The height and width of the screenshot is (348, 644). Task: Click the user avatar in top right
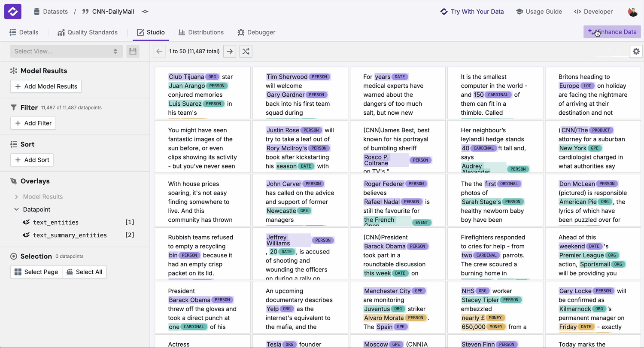pyautogui.click(x=632, y=12)
